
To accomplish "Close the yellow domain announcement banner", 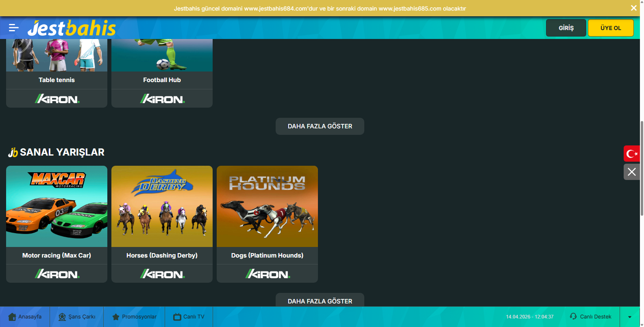I will pyautogui.click(x=633, y=8).
